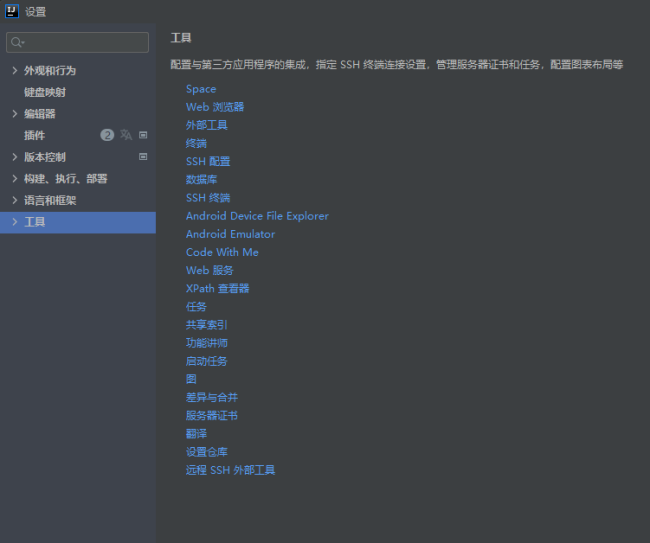
Task: Select 构建、执行、部署 category label
Action: pyautogui.click(x=65, y=178)
